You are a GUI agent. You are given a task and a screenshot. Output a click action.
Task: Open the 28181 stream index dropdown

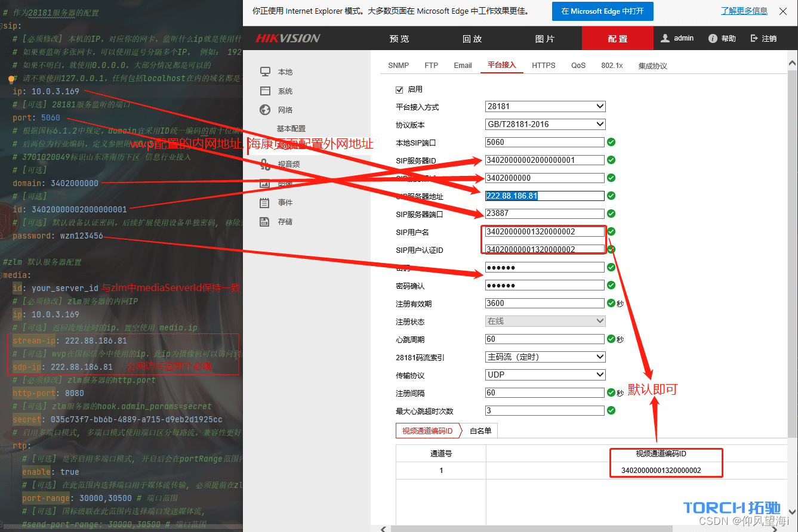click(545, 357)
